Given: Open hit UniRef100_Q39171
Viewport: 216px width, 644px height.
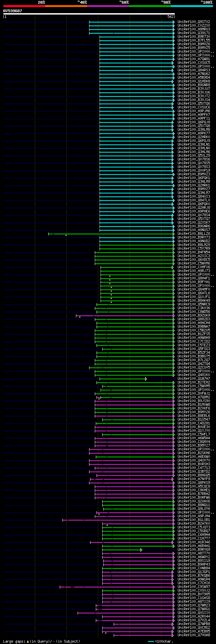Looking at the screenshot, I should [x=194, y=33].
